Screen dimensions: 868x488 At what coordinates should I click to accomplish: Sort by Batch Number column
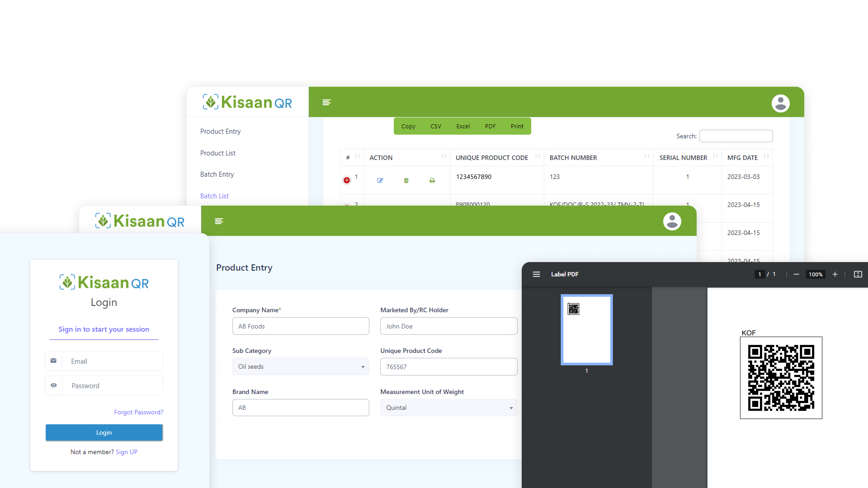[646, 156]
